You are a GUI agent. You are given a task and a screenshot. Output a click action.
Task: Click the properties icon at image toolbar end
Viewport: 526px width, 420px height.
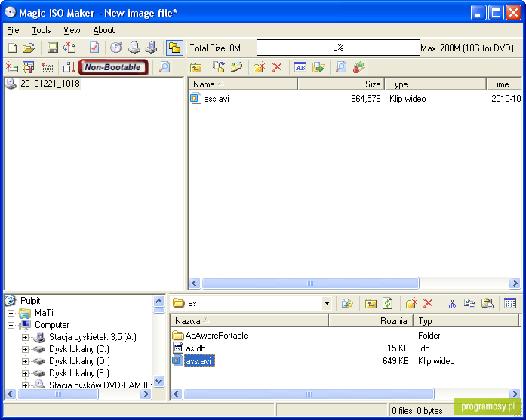358,67
